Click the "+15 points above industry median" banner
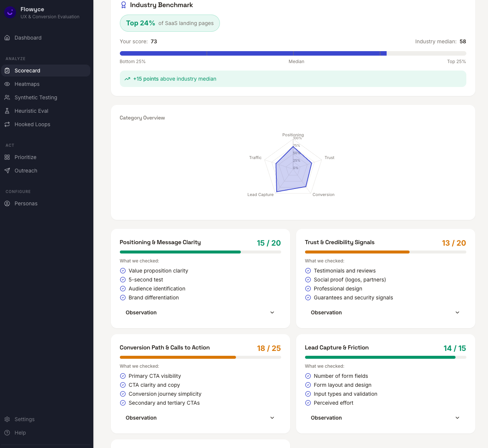Screen dimensions: 488x448 pyautogui.click(x=293, y=79)
